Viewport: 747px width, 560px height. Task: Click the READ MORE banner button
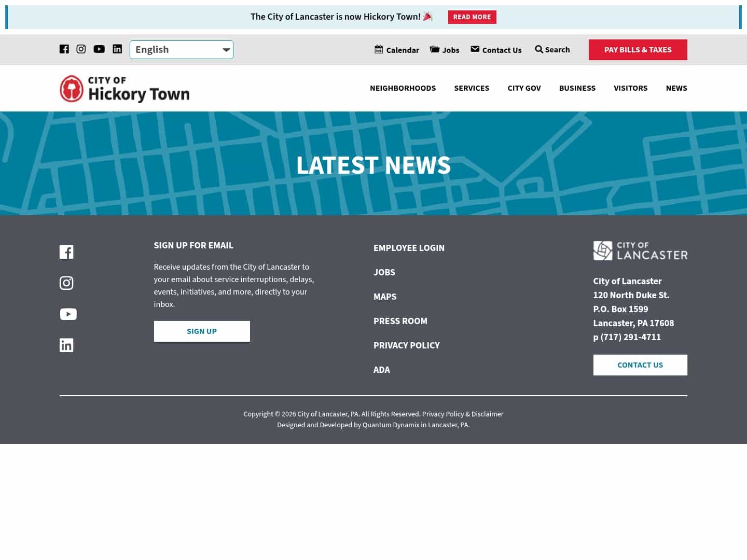coord(472,17)
